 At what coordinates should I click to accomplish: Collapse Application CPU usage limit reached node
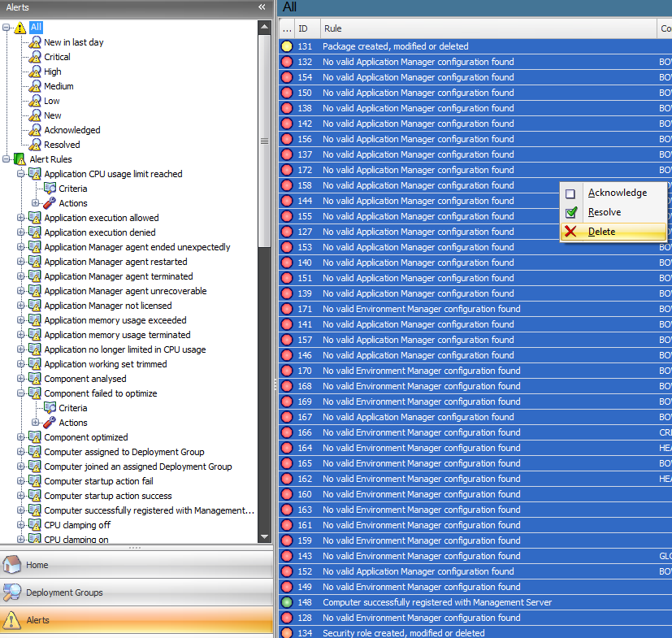click(20, 174)
